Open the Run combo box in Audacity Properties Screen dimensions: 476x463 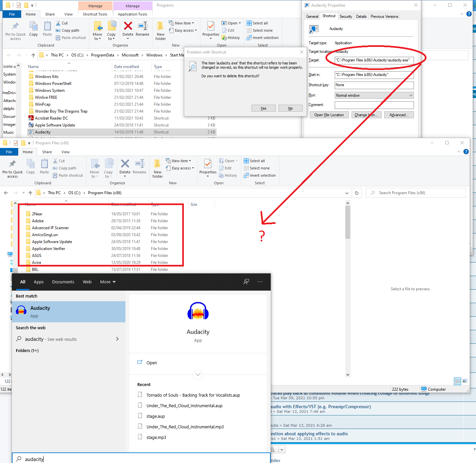[x=374, y=95]
